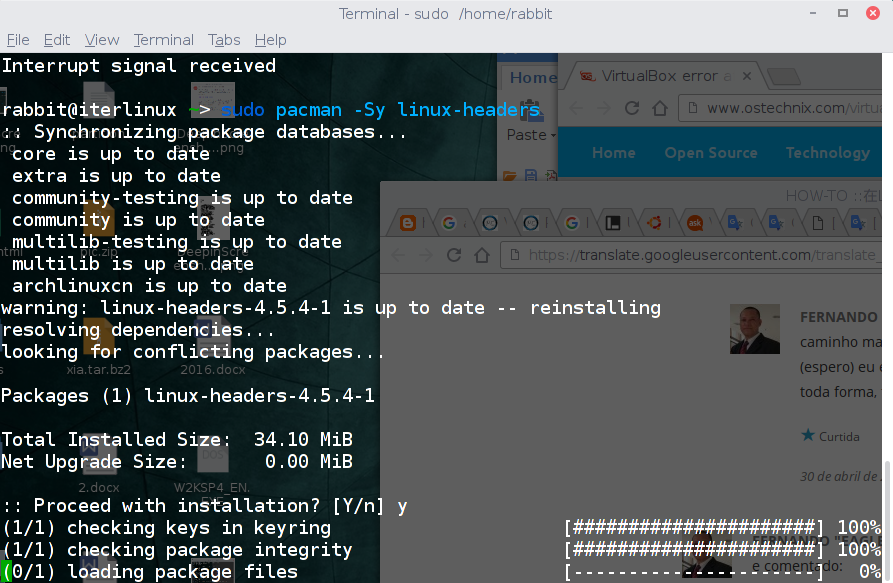893x583 pixels.
Task: Open a new tab in ostechnix Chrome window
Action: [x=784, y=76]
